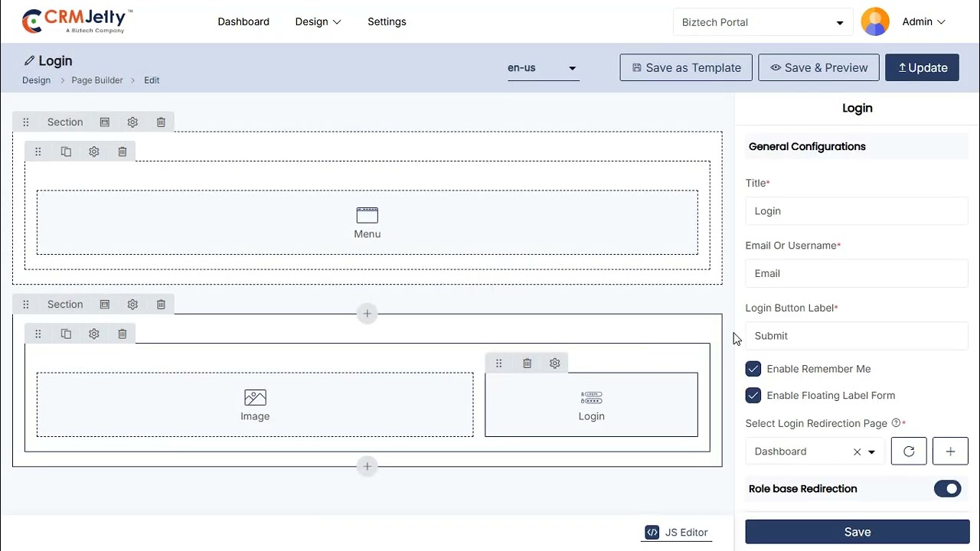
Task: Open settings gear of the Login widget
Action: click(555, 364)
